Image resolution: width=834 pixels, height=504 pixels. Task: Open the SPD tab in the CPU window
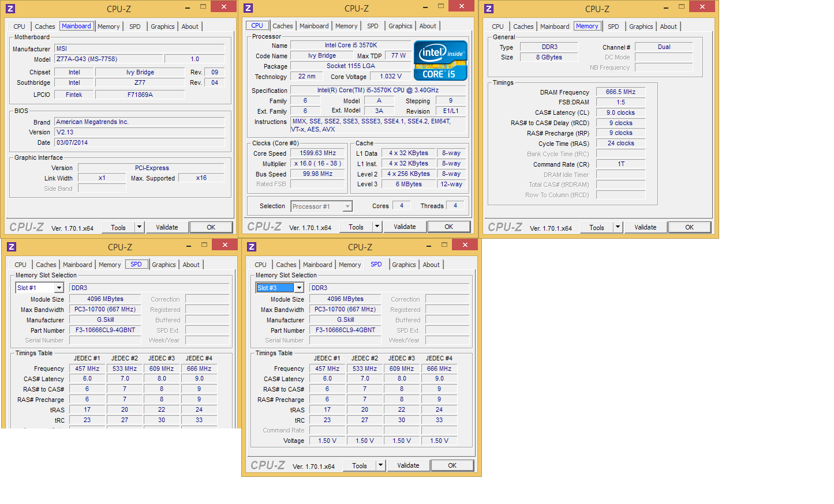coord(373,26)
